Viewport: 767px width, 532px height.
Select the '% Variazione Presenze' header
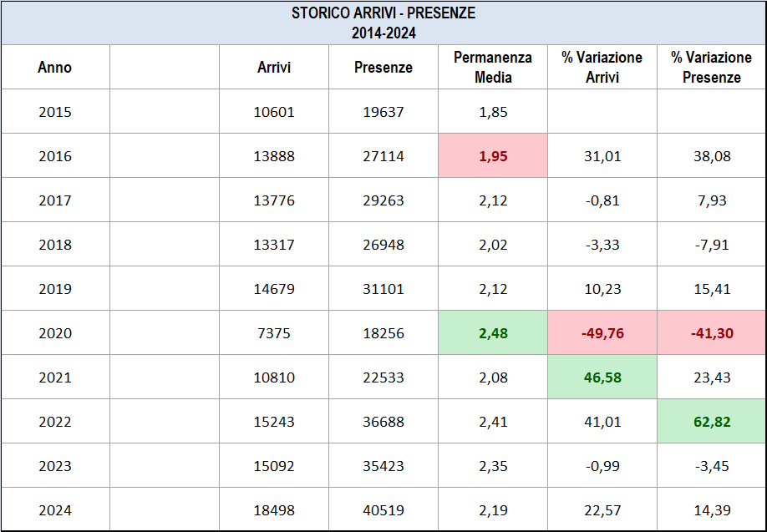712,67
